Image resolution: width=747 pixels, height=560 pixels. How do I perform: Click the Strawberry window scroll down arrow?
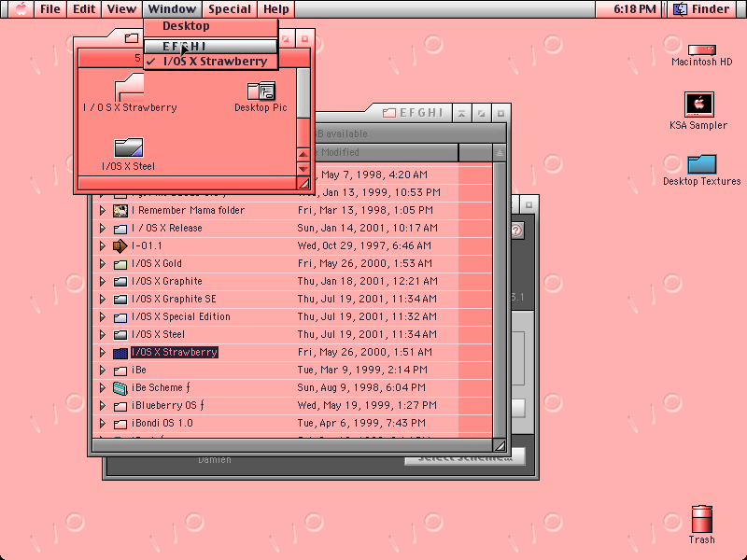coord(303,169)
